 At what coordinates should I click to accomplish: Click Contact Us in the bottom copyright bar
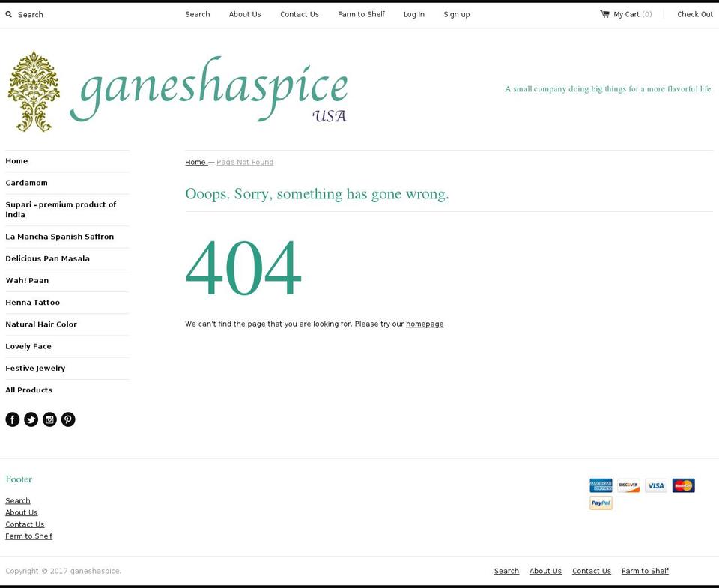coord(592,571)
